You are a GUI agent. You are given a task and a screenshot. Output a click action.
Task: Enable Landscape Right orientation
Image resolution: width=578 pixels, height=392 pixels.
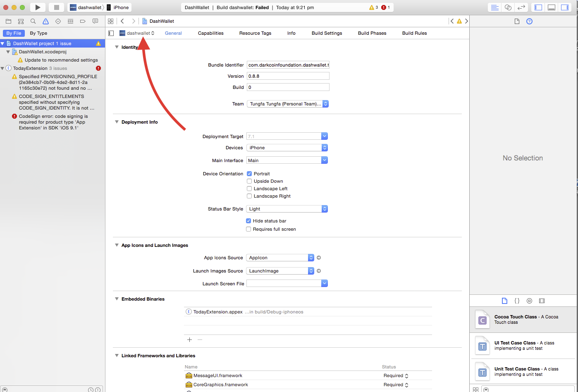pos(249,196)
